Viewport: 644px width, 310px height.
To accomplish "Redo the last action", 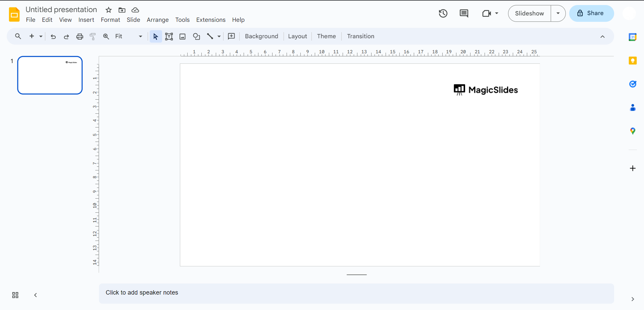I will tap(66, 36).
